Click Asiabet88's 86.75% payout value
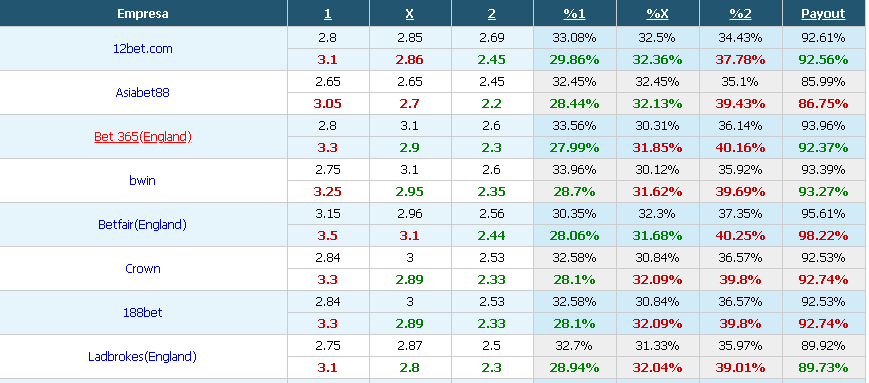This screenshot has width=869, height=383. [823, 104]
